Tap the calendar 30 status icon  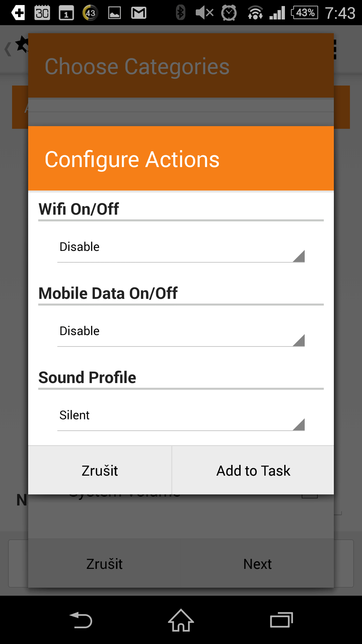[42, 13]
